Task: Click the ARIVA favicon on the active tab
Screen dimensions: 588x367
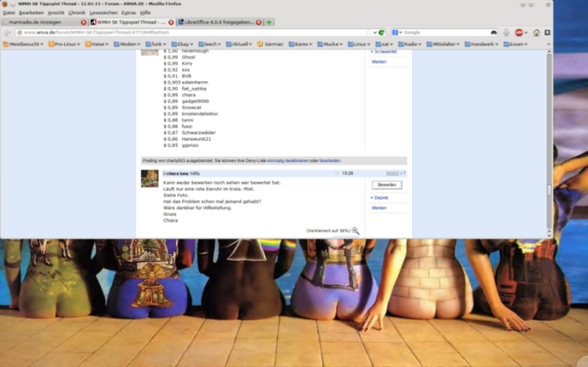Action: pyautogui.click(x=93, y=22)
